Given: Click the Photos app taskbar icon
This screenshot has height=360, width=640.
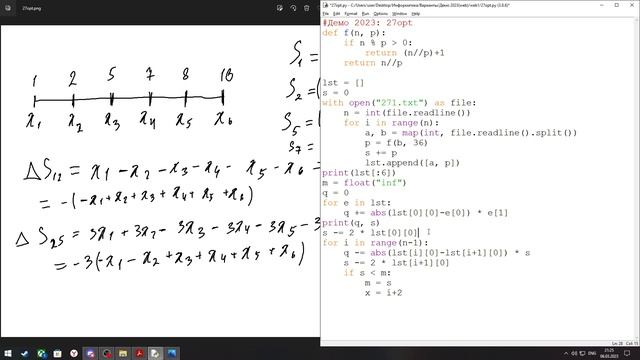Looking at the screenshot, I should (172, 353).
